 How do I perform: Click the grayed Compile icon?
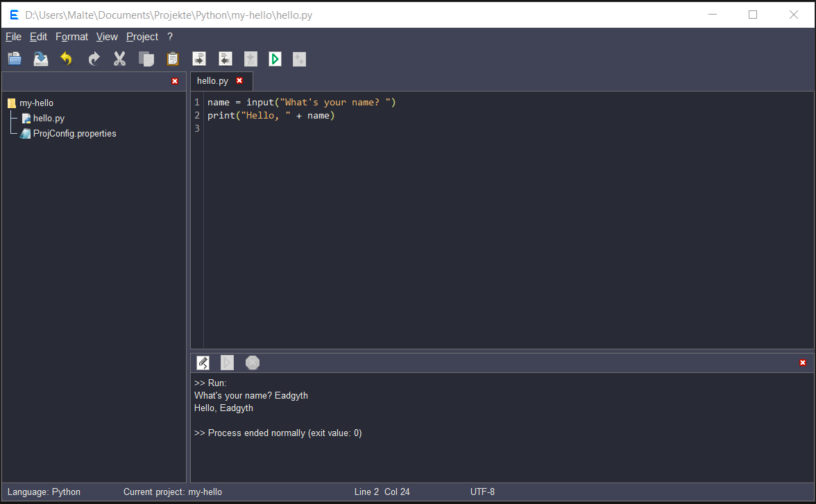coord(251,59)
